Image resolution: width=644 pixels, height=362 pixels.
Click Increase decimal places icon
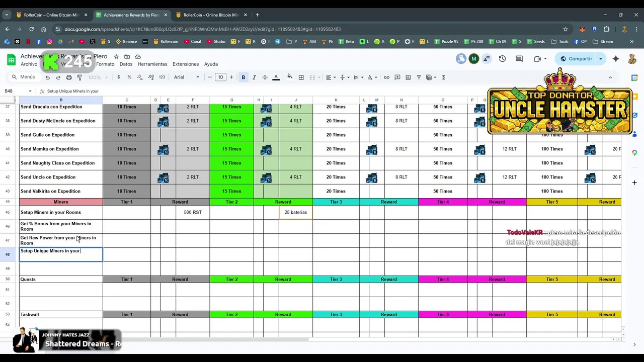(x=151, y=77)
